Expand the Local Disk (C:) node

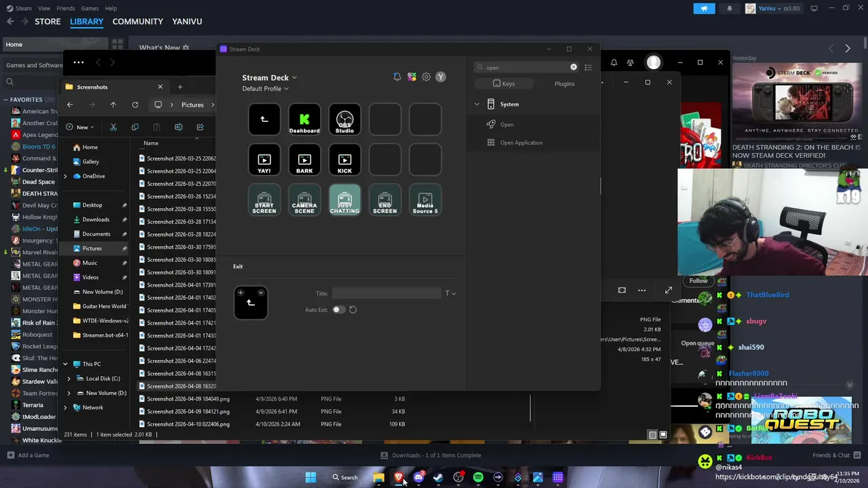pos(69,378)
